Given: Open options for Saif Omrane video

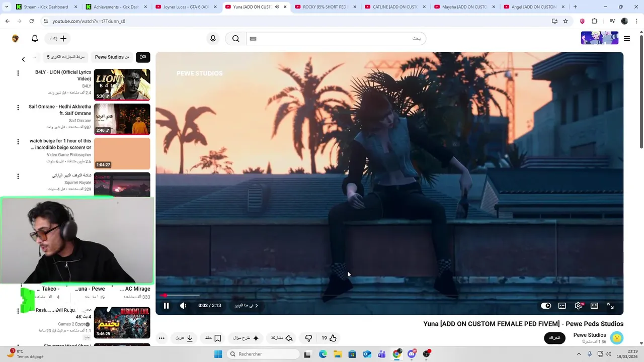Looking at the screenshot, I should [x=18, y=108].
